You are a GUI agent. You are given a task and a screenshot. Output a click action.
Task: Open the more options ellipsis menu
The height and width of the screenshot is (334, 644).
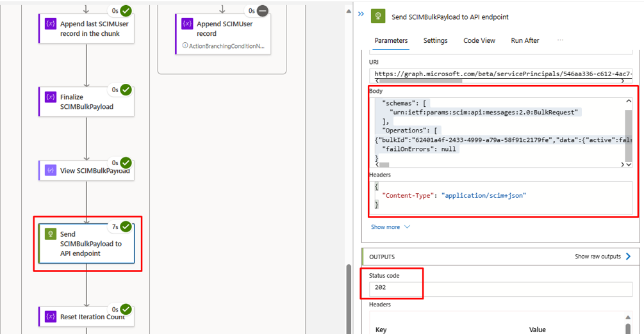[x=560, y=40]
